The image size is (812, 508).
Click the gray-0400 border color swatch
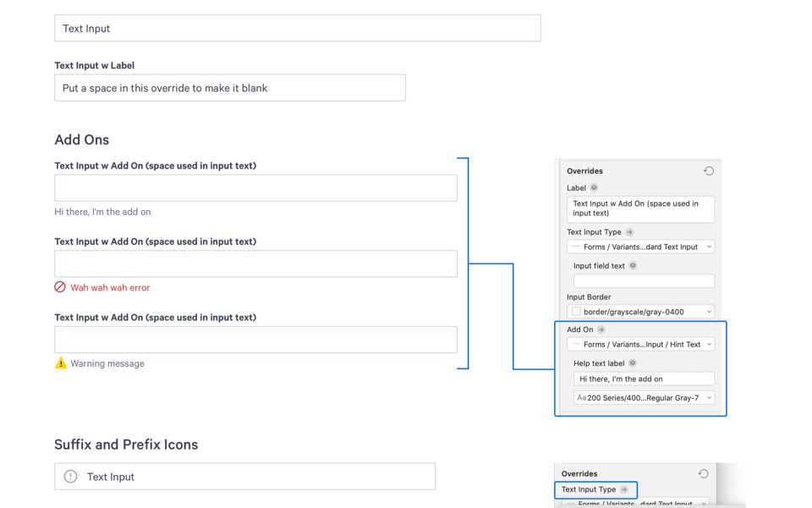coord(577,312)
